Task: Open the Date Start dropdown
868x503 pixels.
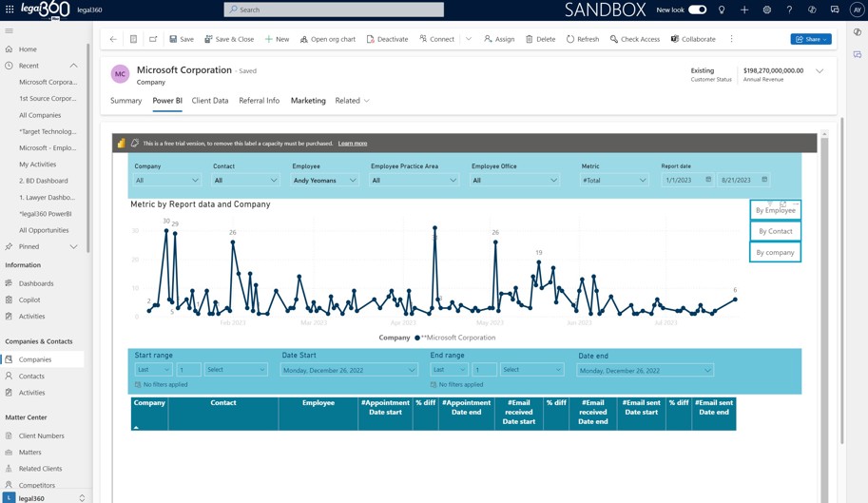Action: [349, 370]
